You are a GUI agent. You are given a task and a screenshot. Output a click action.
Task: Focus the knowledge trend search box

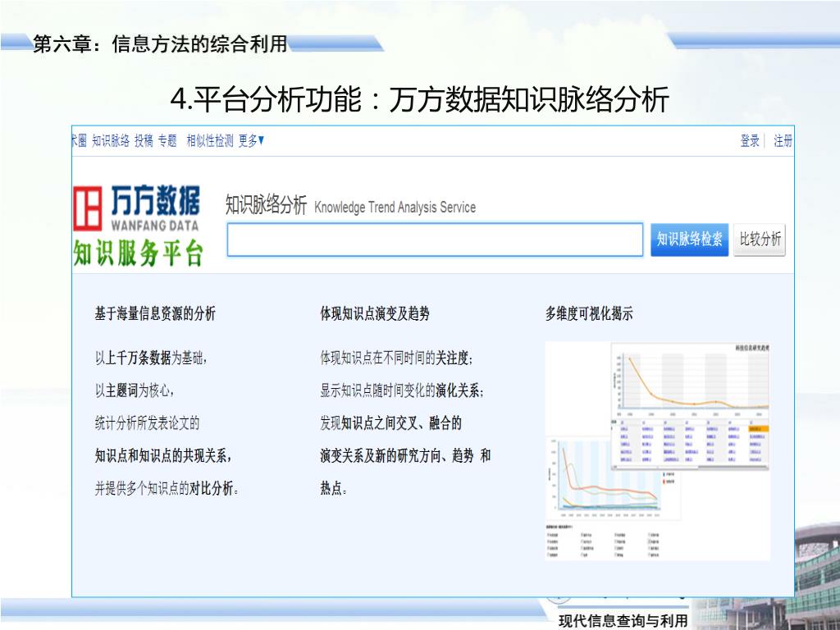(x=435, y=240)
